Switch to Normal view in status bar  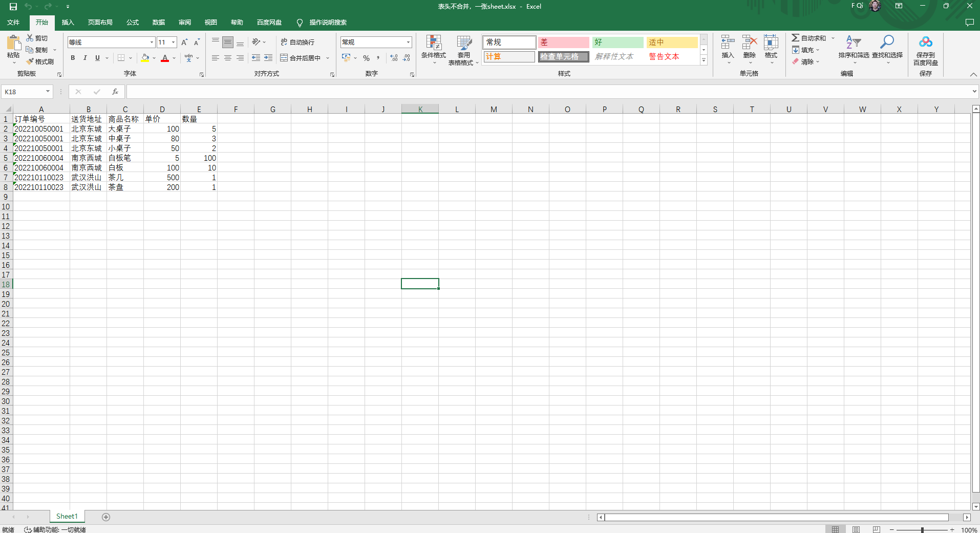tap(835, 529)
